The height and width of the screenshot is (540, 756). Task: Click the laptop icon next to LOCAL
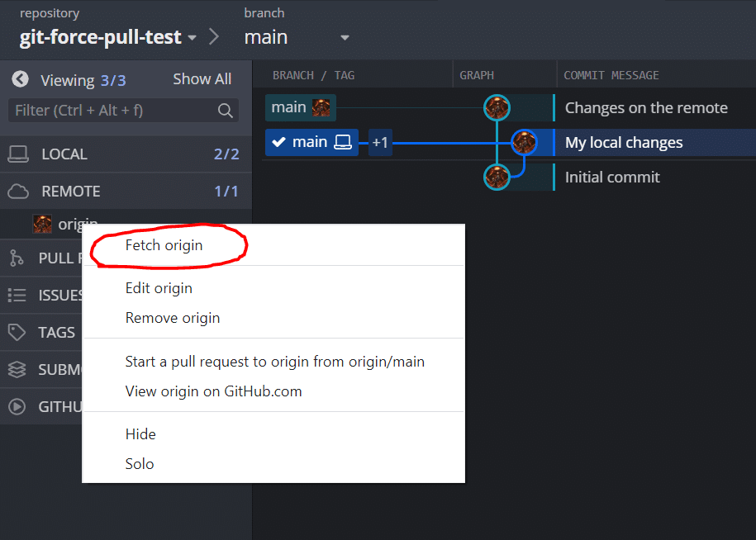click(x=18, y=154)
